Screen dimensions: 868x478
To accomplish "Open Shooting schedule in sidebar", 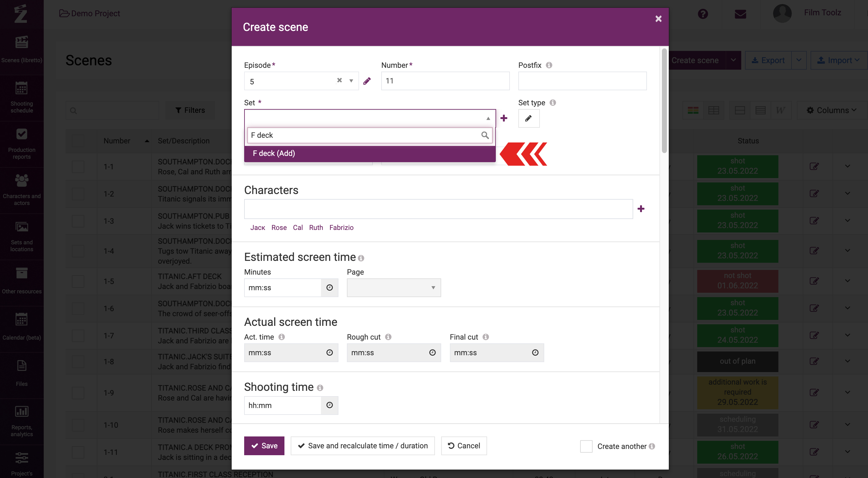I will click(x=22, y=98).
